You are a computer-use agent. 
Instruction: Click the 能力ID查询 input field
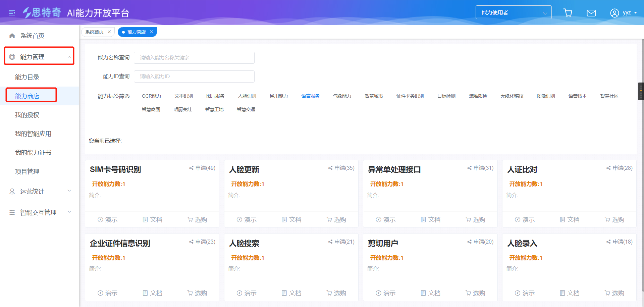click(x=194, y=76)
